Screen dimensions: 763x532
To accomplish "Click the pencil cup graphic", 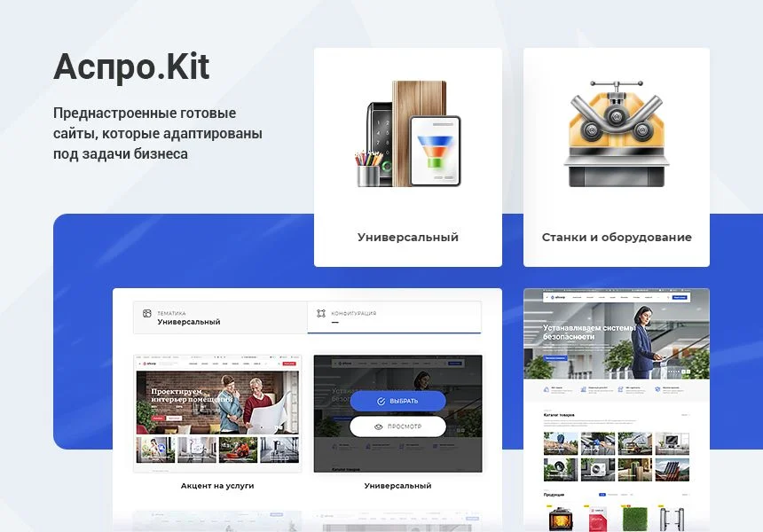I will 369,168.
